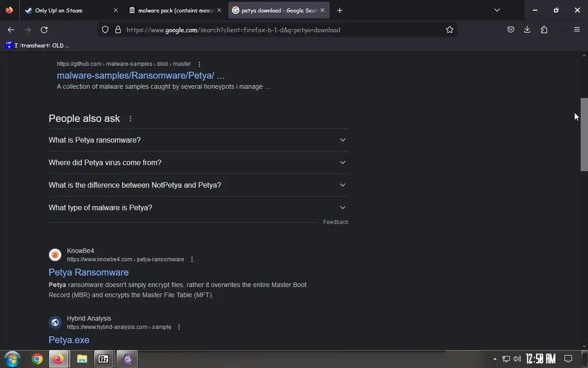Open the Firefox downloads panel
This screenshot has width=588, height=368.
[527, 29]
